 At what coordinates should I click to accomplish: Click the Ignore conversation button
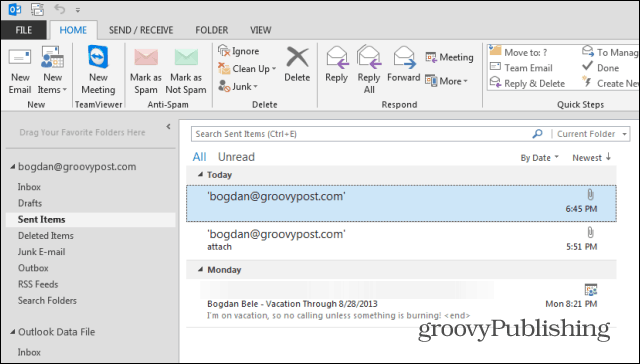(239, 51)
